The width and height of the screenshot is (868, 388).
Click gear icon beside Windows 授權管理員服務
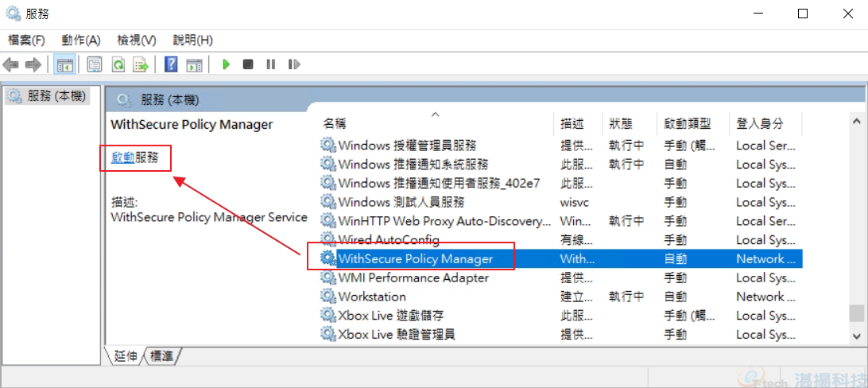pos(328,145)
